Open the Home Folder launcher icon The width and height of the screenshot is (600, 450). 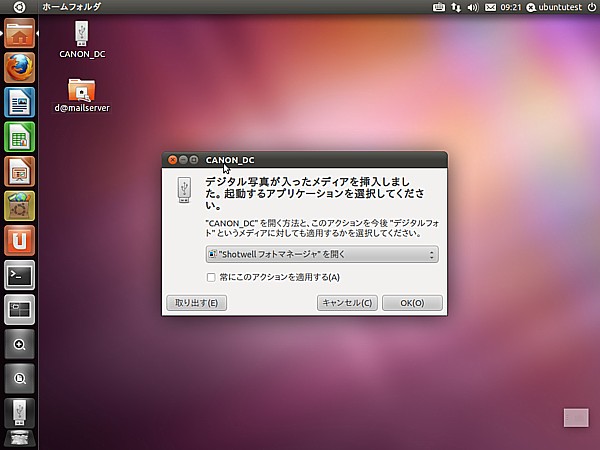tap(20, 33)
